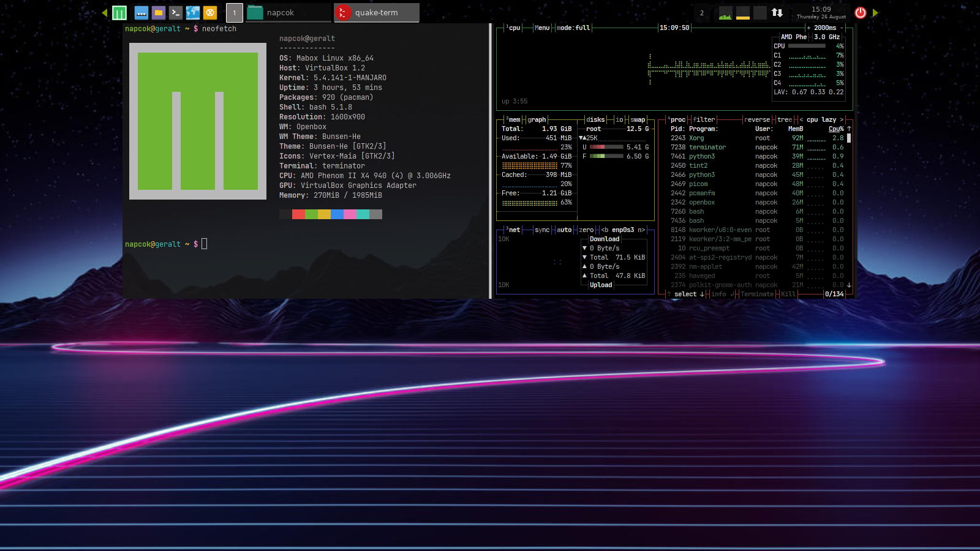Click the green CPU usage graph icon
Viewport: 980px width, 551px height.
(x=725, y=13)
